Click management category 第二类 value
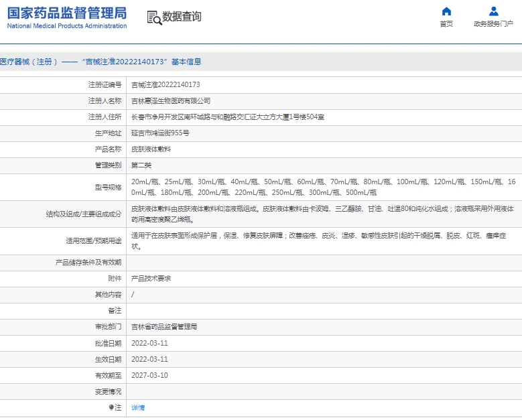Viewport: 522px width, 420px height. click(141, 165)
